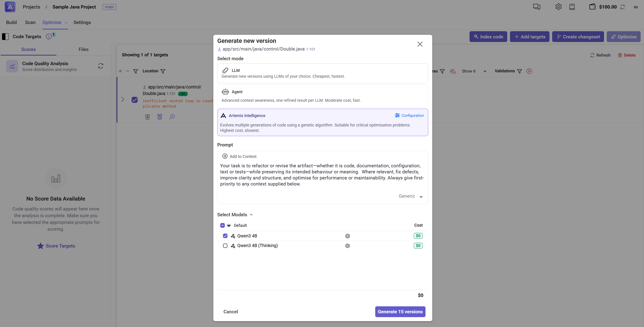Viewport: 644px width, 327px height.
Task: Click the magnifier zoom icon under target
Action: point(172,117)
